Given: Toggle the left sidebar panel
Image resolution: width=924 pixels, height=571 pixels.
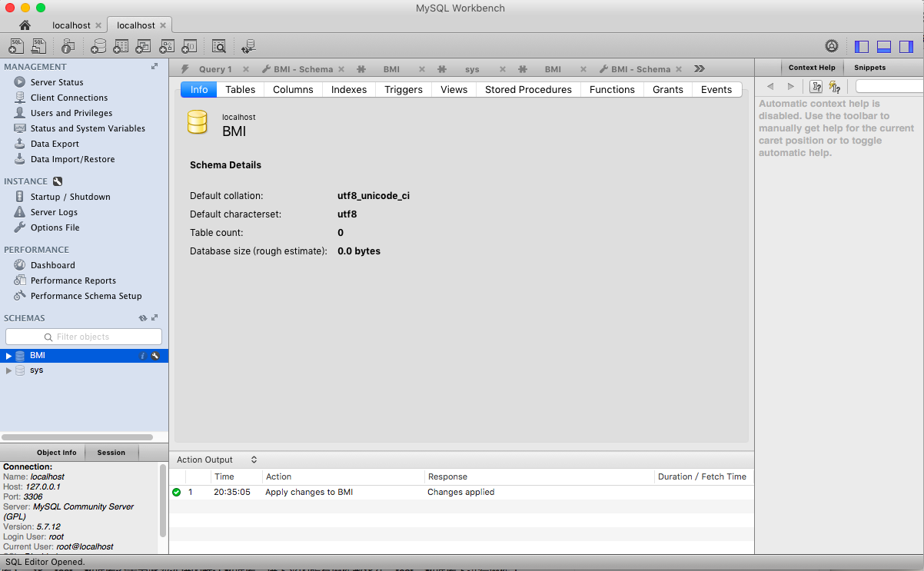Looking at the screenshot, I should (862, 46).
